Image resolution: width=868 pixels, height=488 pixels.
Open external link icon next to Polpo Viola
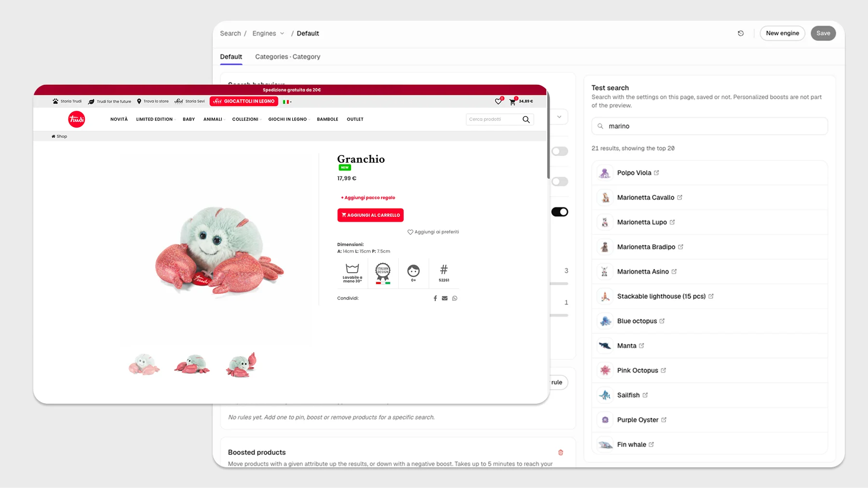(656, 172)
